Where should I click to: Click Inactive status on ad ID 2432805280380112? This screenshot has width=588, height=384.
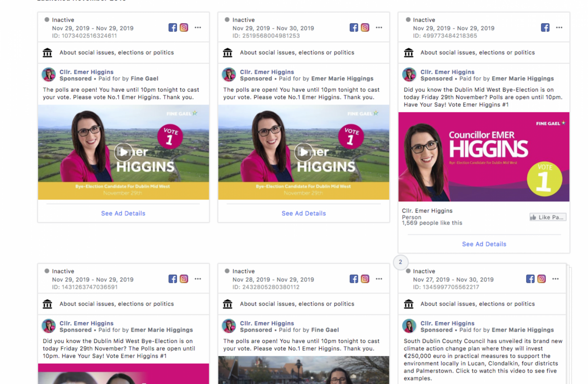tap(240, 271)
